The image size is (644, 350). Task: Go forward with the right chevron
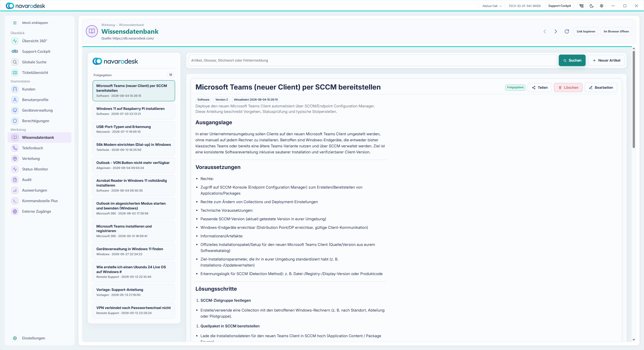point(556,31)
